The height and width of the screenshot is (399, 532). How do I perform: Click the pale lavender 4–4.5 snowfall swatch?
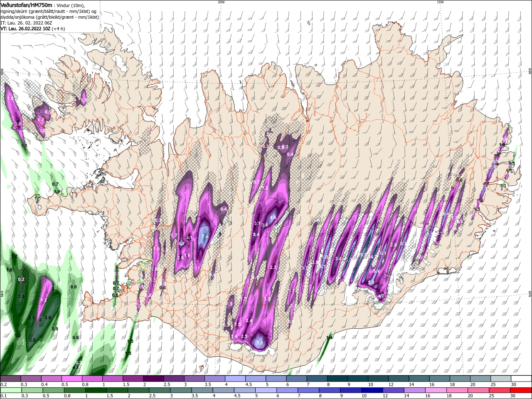click(x=235, y=379)
